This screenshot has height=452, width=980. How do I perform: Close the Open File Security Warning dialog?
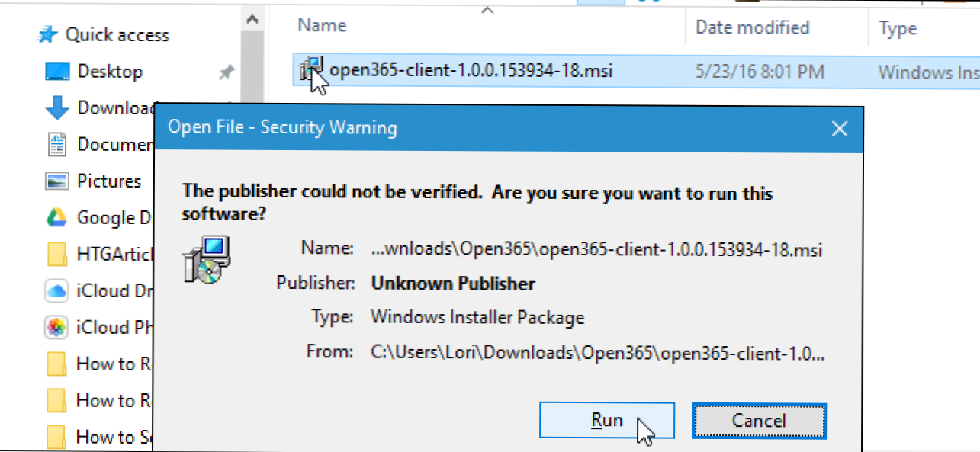pos(839,129)
